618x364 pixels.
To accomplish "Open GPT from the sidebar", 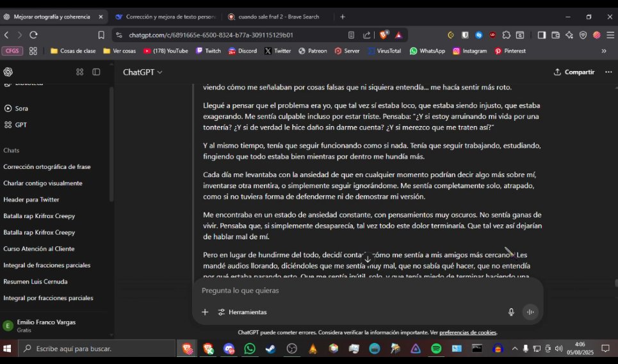I will pos(16,125).
